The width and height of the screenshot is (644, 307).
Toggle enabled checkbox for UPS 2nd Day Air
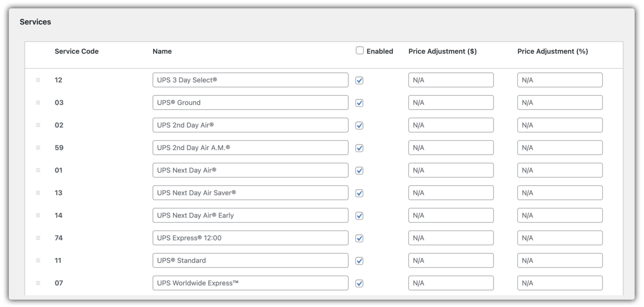(x=360, y=125)
